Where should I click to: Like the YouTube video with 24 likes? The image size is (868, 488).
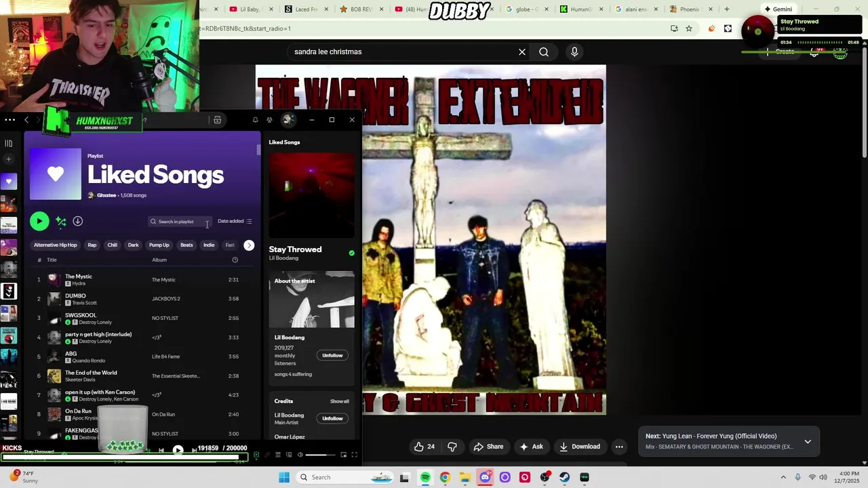pos(425,447)
